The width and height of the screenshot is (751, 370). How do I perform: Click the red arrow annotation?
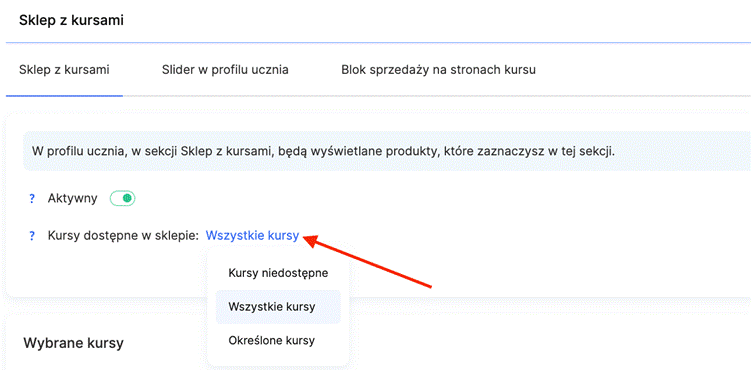coord(369,261)
